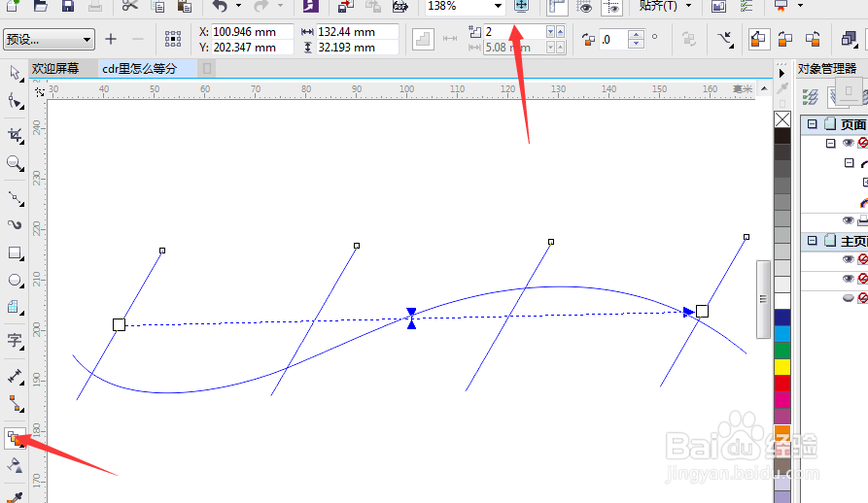
Task: Select clockwise blend button
Action: point(785,39)
